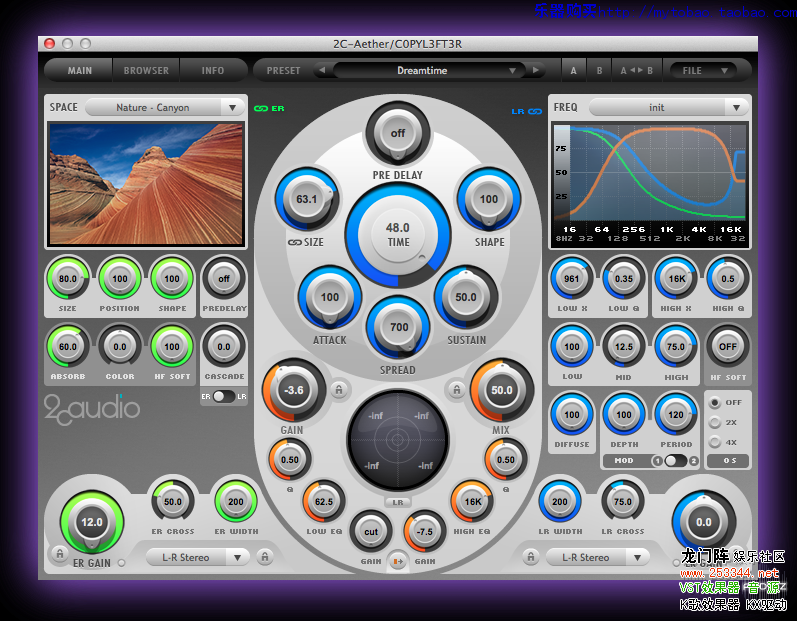This screenshot has height=621, width=797.
Task: Select 2X oversampling radio button
Action: [715, 422]
